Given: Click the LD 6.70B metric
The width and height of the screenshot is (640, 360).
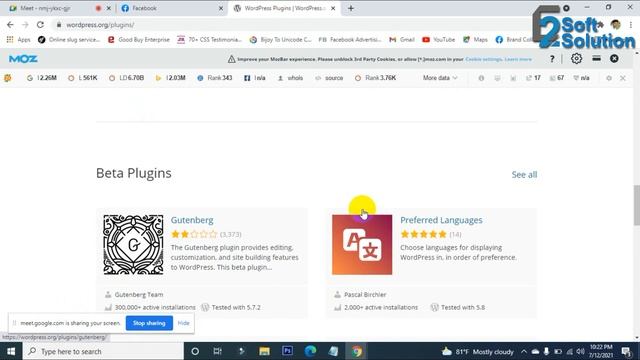Looking at the screenshot, I should click(127, 78).
